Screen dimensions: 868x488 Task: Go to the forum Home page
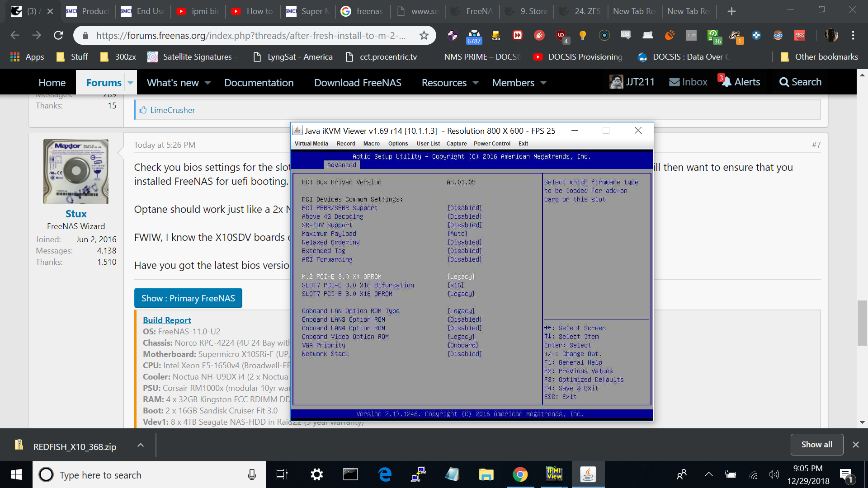pos(52,83)
